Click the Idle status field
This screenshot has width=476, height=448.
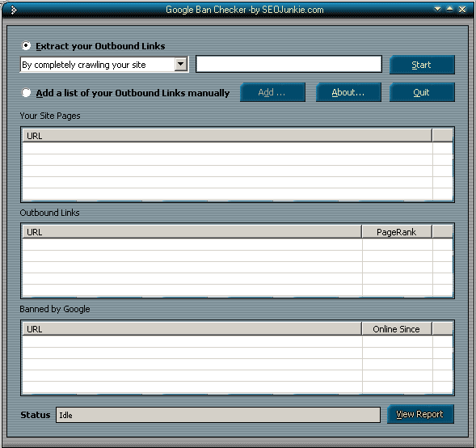[218, 415]
